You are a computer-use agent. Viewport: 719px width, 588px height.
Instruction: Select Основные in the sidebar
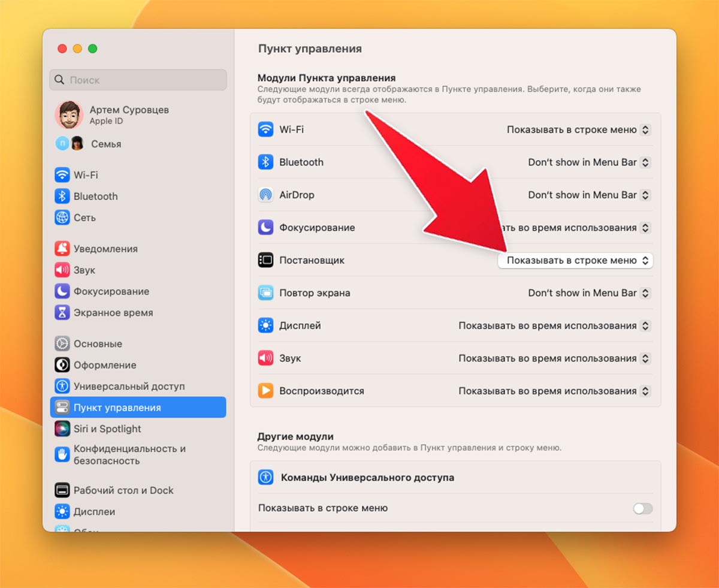coord(138,343)
